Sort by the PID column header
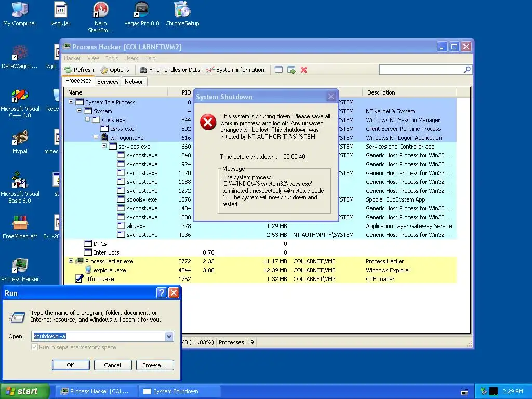The width and height of the screenshot is (532, 399). 180,92
